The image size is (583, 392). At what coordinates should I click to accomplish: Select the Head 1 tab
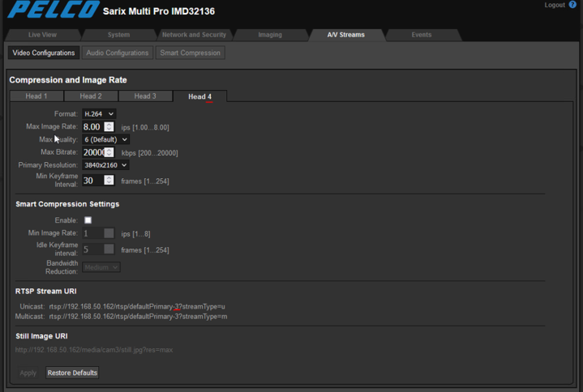tap(36, 96)
